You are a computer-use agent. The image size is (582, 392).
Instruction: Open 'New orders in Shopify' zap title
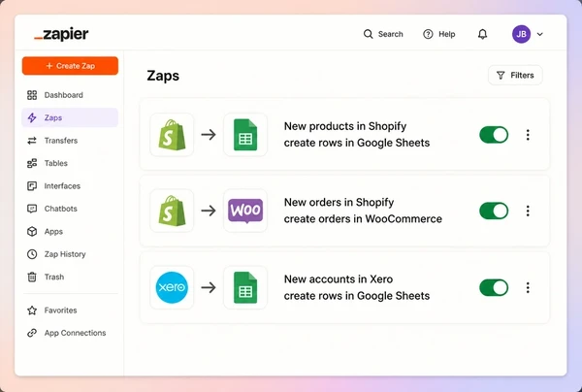point(339,203)
